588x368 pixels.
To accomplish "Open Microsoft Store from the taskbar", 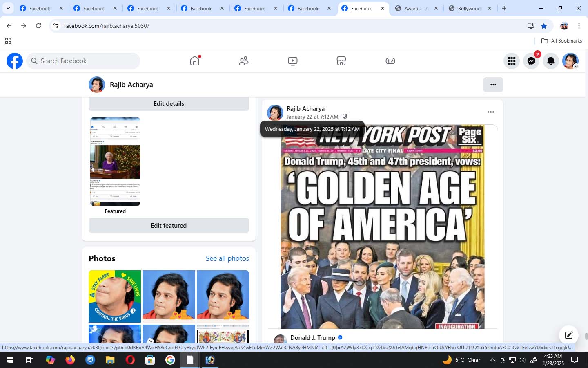I will pos(150,360).
